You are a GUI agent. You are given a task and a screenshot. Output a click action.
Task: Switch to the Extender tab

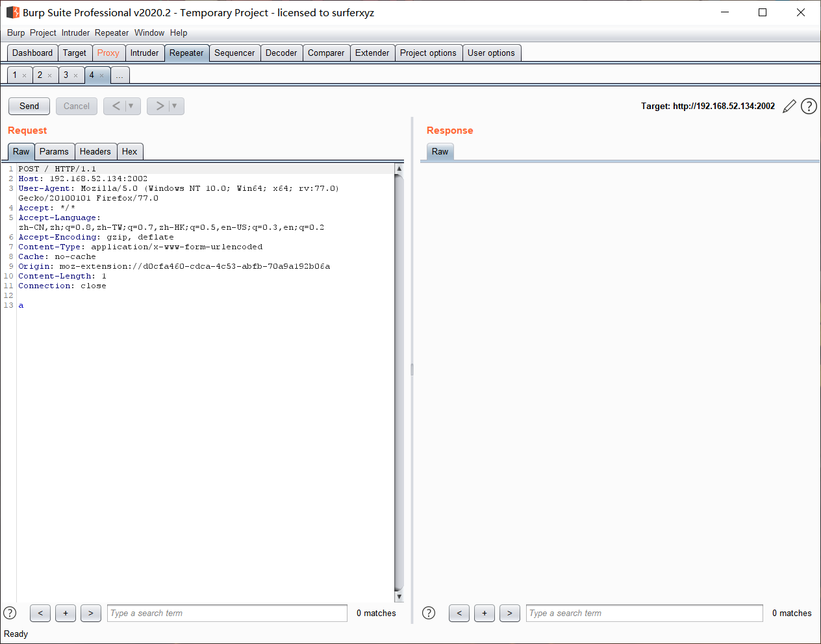[x=372, y=53]
